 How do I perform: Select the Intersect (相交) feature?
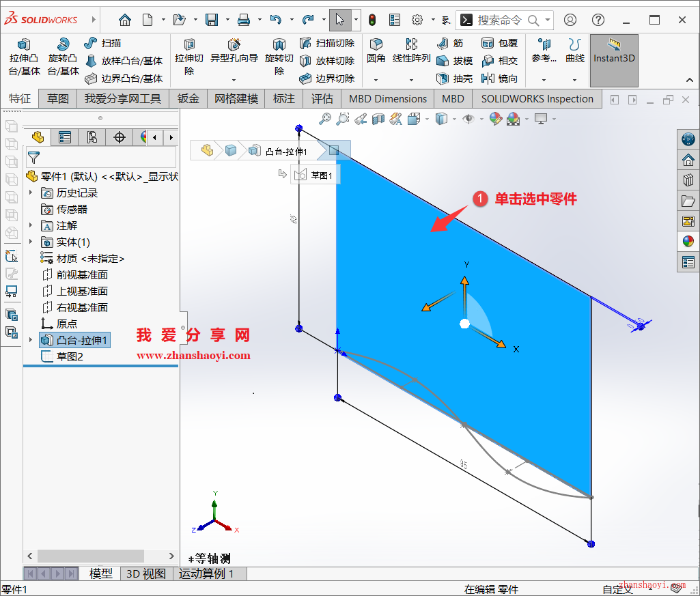(499, 61)
